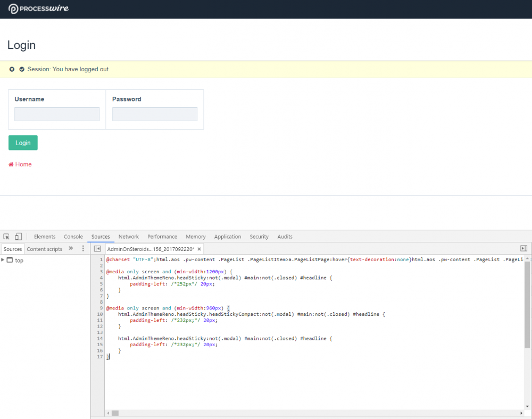The height and width of the screenshot is (419, 532).
Task: Close the AdminOnSteroids file tab
Action: click(199, 249)
